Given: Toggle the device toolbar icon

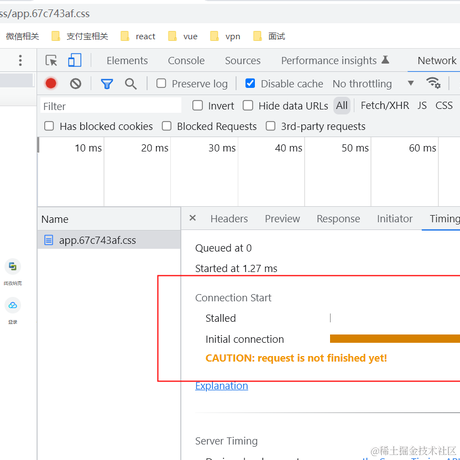Looking at the screenshot, I should click(75, 60).
